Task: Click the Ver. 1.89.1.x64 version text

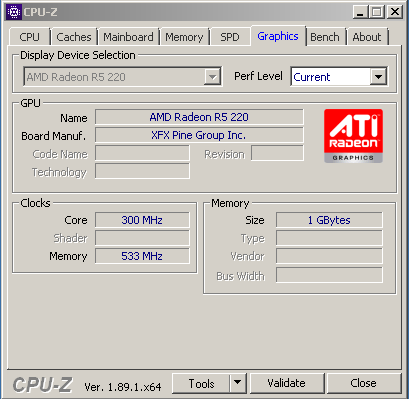Action: tap(123, 387)
